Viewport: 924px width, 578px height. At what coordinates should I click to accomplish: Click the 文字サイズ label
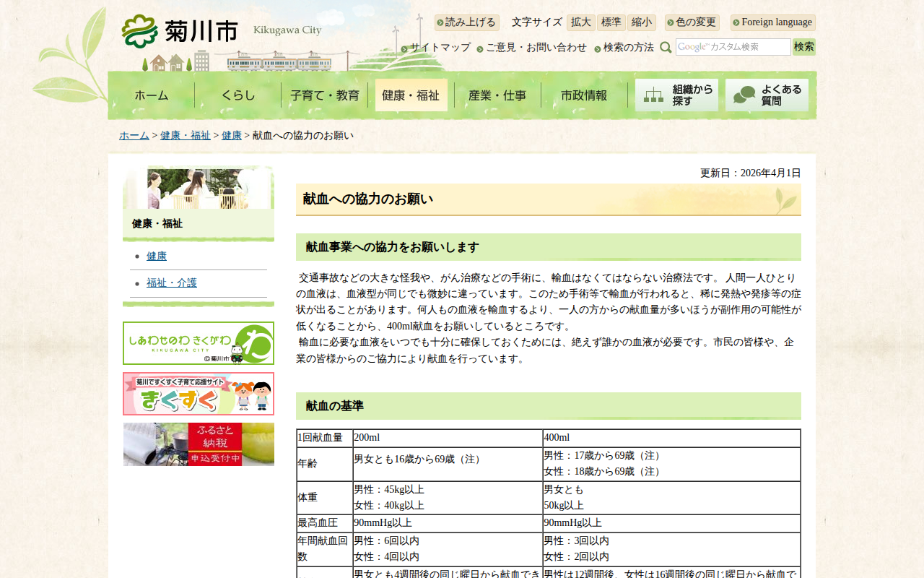tap(536, 22)
